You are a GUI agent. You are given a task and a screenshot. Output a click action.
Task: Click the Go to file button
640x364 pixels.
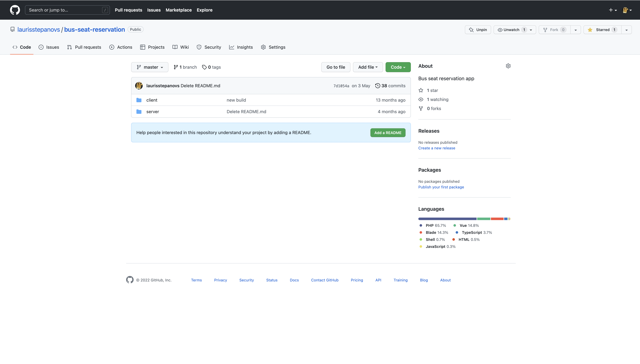point(336,67)
